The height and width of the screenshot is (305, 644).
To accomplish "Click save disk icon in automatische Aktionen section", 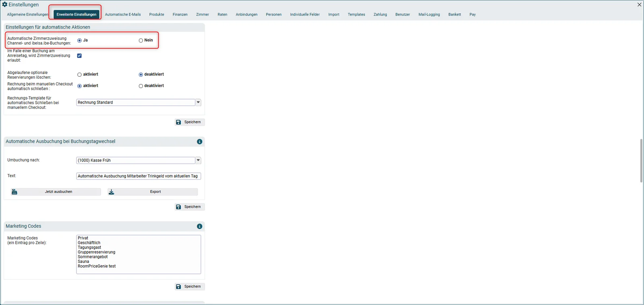I will coord(179,122).
